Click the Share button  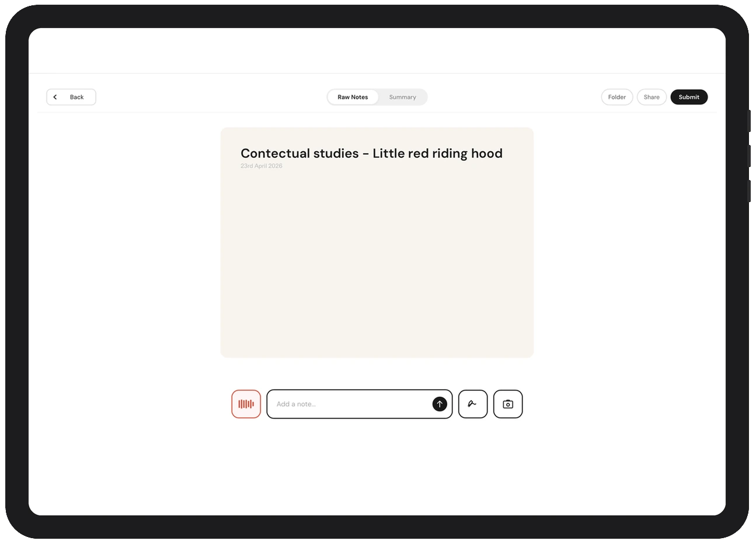(x=652, y=97)
